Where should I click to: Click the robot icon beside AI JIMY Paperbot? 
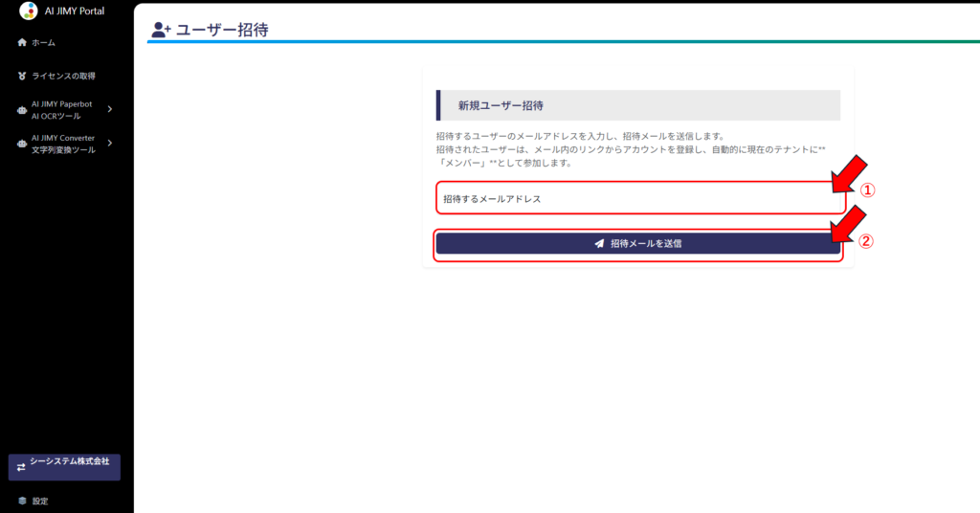point(22,110)
